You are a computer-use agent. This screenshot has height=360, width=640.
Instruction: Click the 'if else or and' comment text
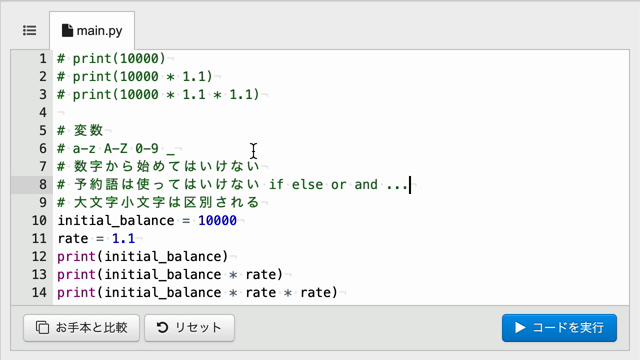point(323,184)
